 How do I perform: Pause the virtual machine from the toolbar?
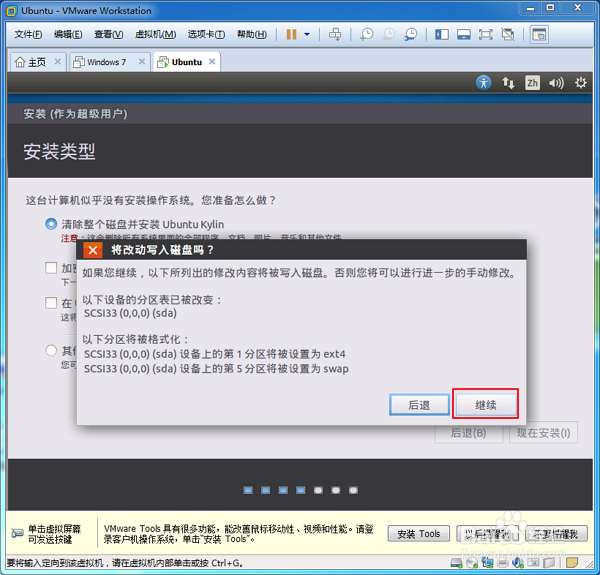[291, 34]
